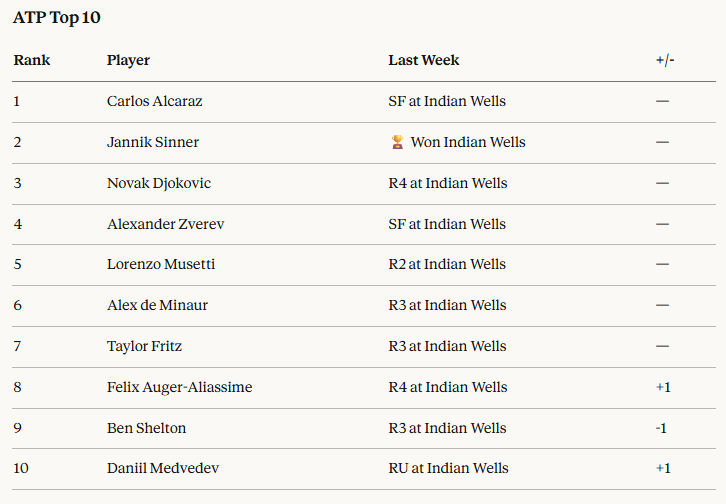Click the Rank column header

click(x=32, y=60)
